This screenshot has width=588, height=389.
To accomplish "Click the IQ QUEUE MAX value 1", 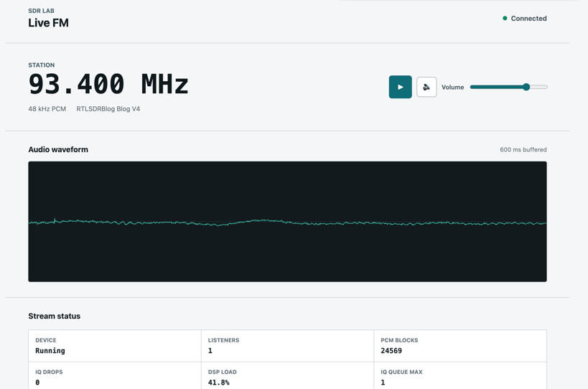I will tap(383, 383).
